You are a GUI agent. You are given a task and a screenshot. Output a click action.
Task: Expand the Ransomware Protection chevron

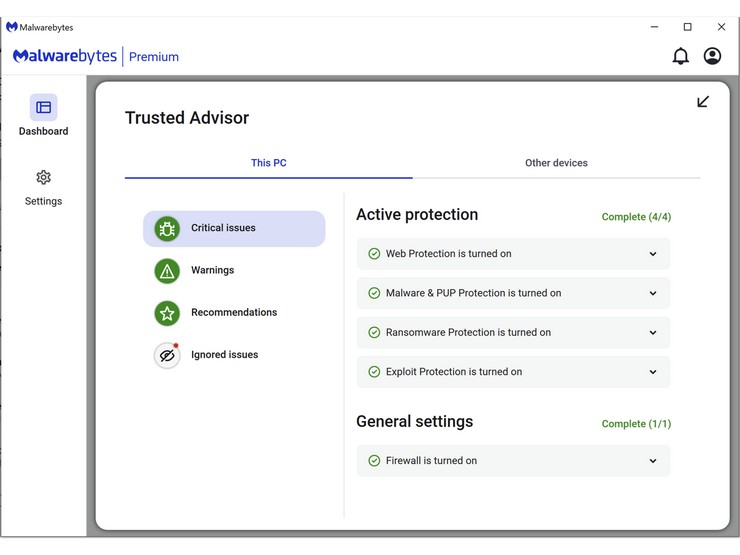(x=653, y=333)
